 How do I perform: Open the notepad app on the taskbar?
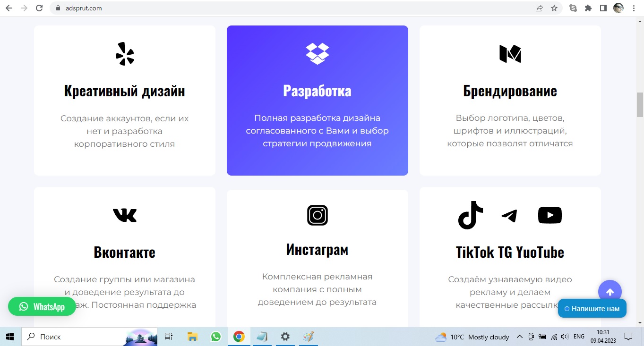[262, 337]
